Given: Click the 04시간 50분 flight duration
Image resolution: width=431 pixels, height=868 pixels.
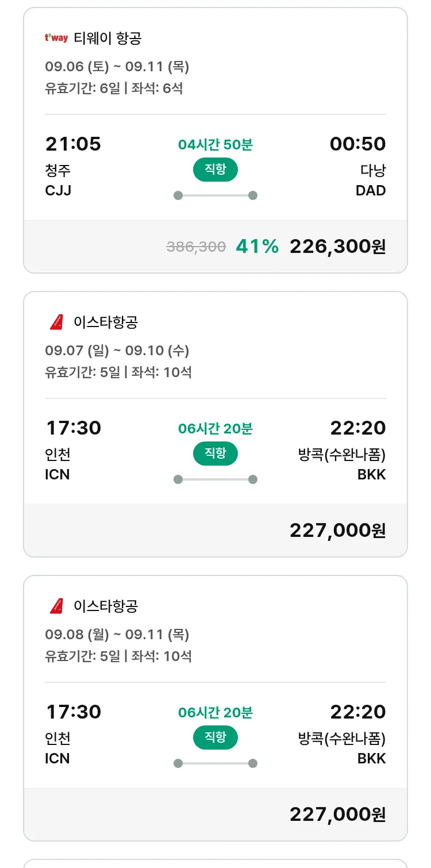Looking at the screenshot, I should (215, 145).
